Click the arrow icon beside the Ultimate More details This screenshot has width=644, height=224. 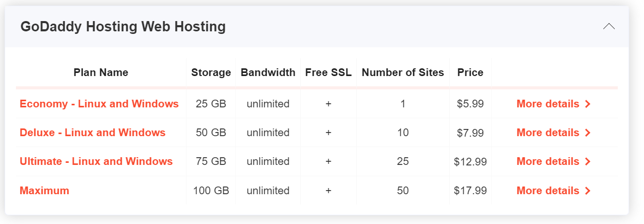pos(588,162)
